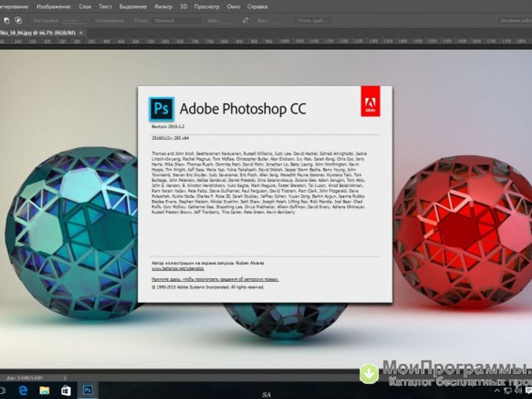532x399 pixels.
Task: Click the document size status bar text
Action: 25,377
